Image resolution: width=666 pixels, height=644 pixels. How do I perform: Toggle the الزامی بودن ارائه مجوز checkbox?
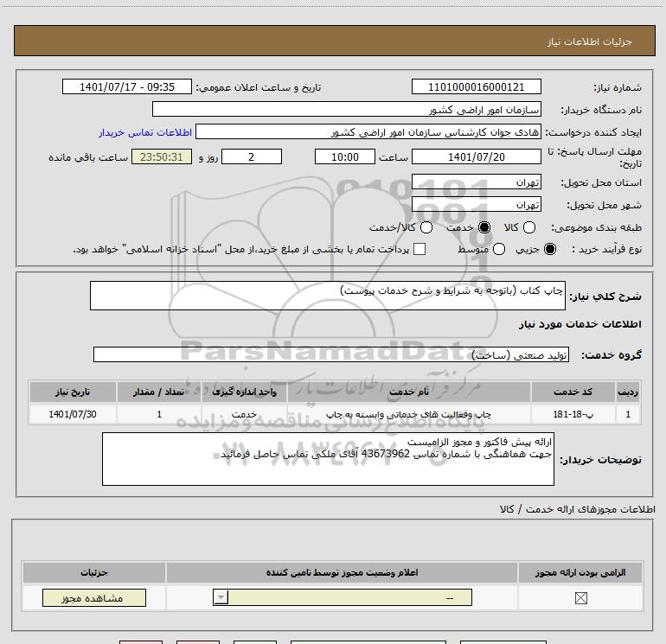pyautogui.click(x=580, y=597)
